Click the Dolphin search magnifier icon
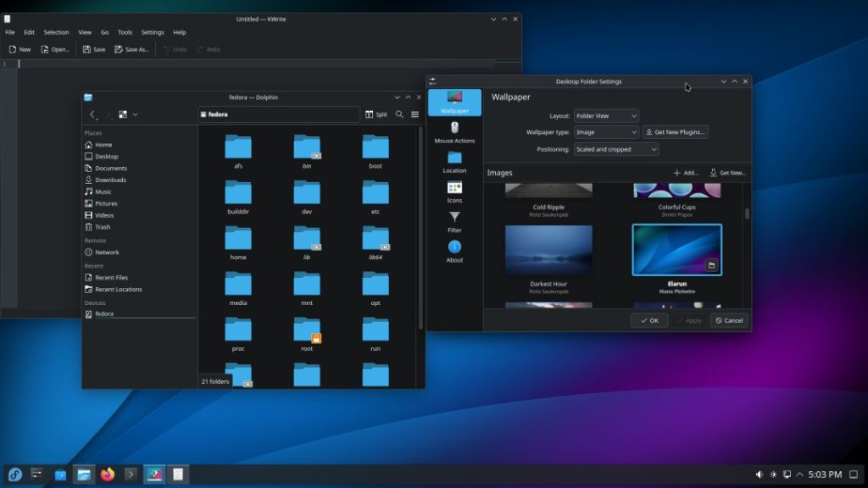 [399, 114]
